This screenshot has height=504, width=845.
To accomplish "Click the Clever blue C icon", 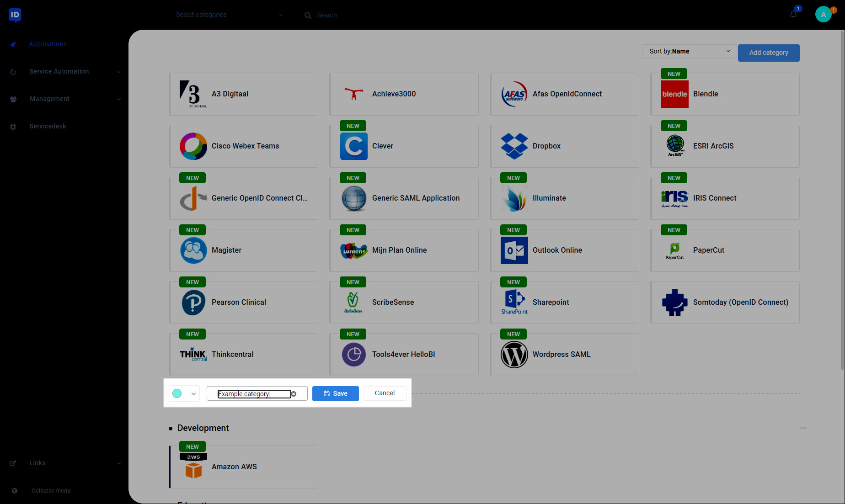I will tap(354, 146).
